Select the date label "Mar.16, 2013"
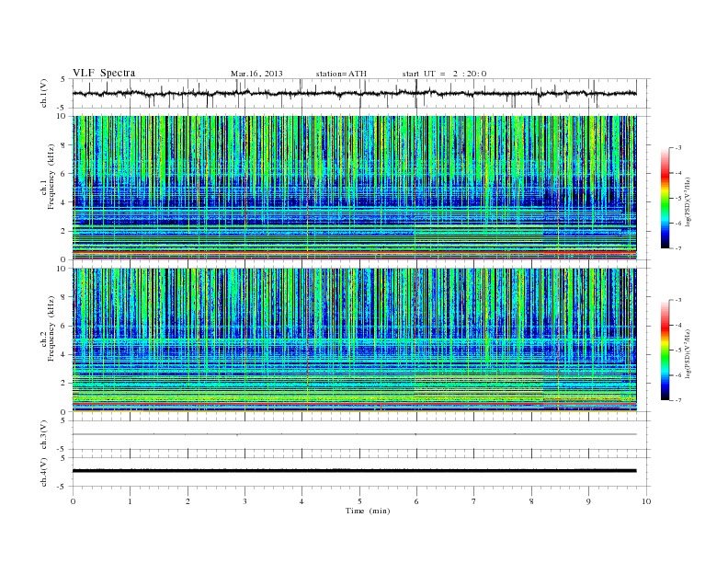This screenshot has height=563, width=728. [x=256, y=74]
